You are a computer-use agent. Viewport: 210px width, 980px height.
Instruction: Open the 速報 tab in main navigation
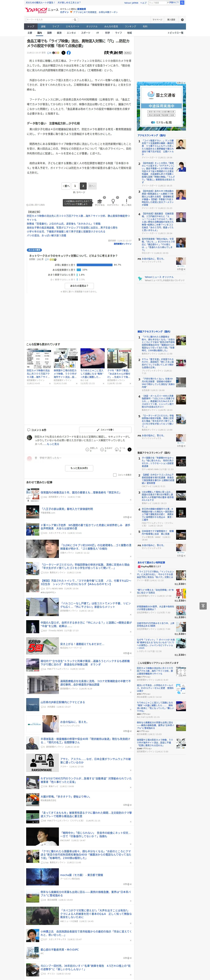pos(43,27)
